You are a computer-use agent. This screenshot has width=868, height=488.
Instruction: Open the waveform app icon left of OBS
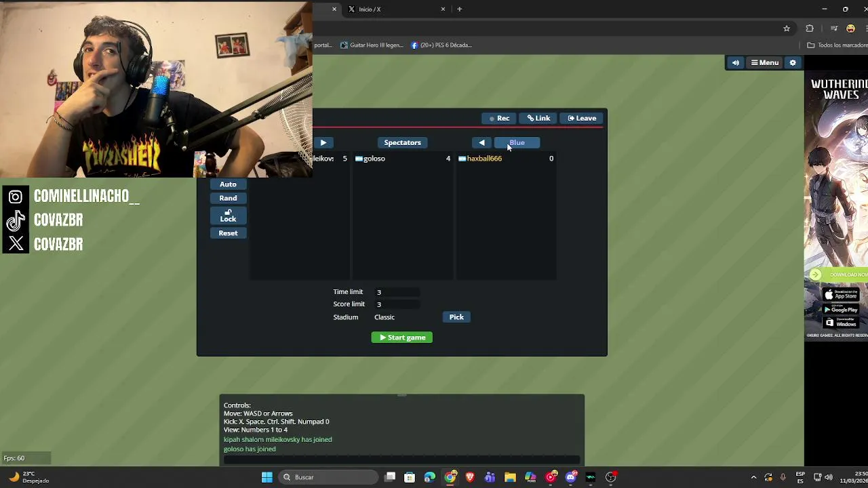pos(591,477)
